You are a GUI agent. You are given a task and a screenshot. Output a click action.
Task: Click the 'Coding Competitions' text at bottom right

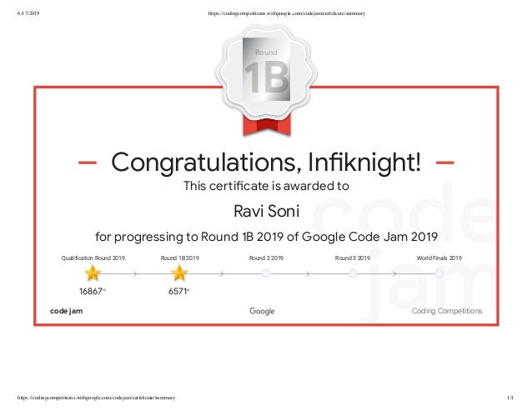[x=447, y=311]
